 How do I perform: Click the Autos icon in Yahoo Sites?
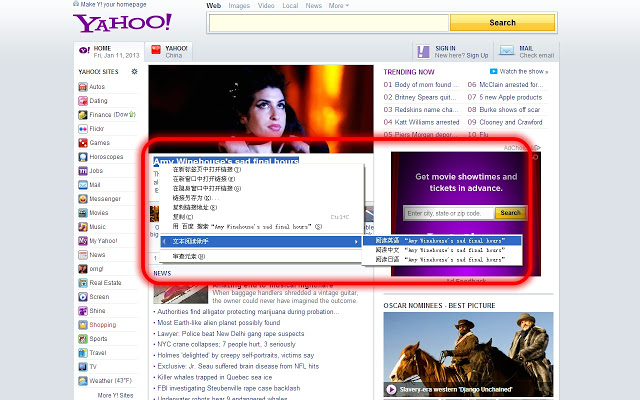coord(82,87)
